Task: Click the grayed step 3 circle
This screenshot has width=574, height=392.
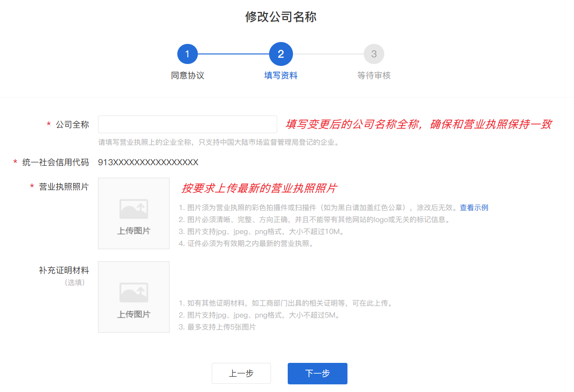Action: coord(374,54)
